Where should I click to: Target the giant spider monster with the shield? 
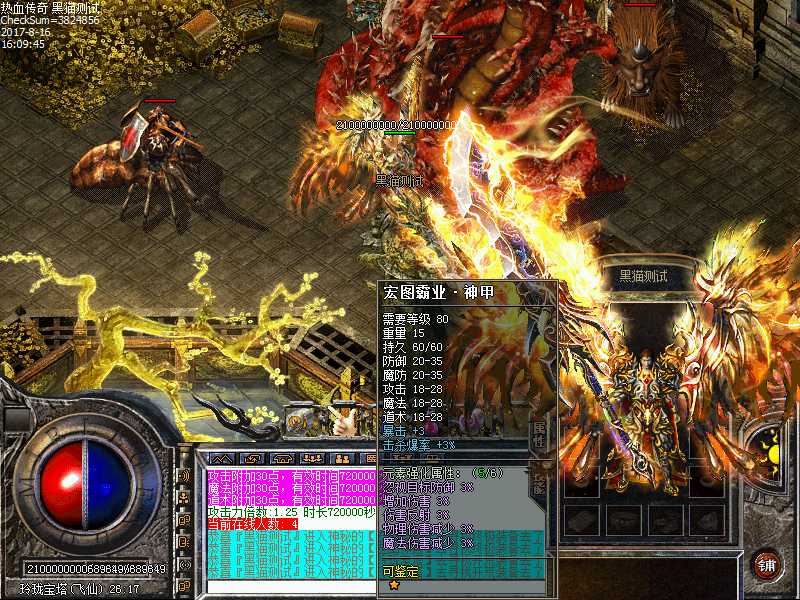[148, 163]
